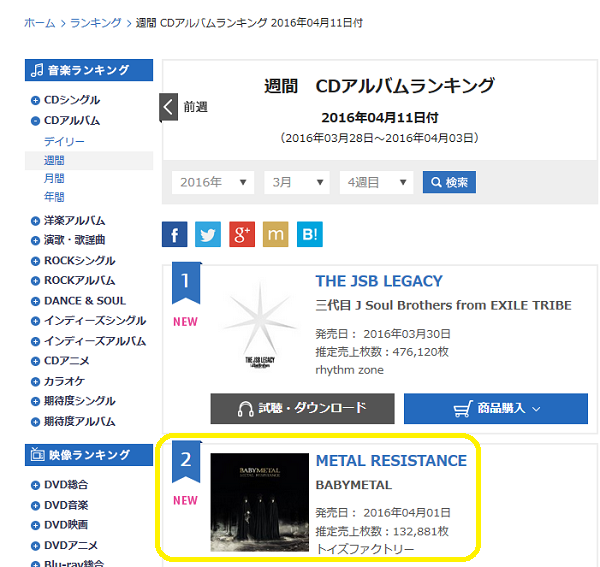This screenshot has width=600, height=567.
Task: Open THE JSB LEGACY title link
Action: [x=379, y=281]
